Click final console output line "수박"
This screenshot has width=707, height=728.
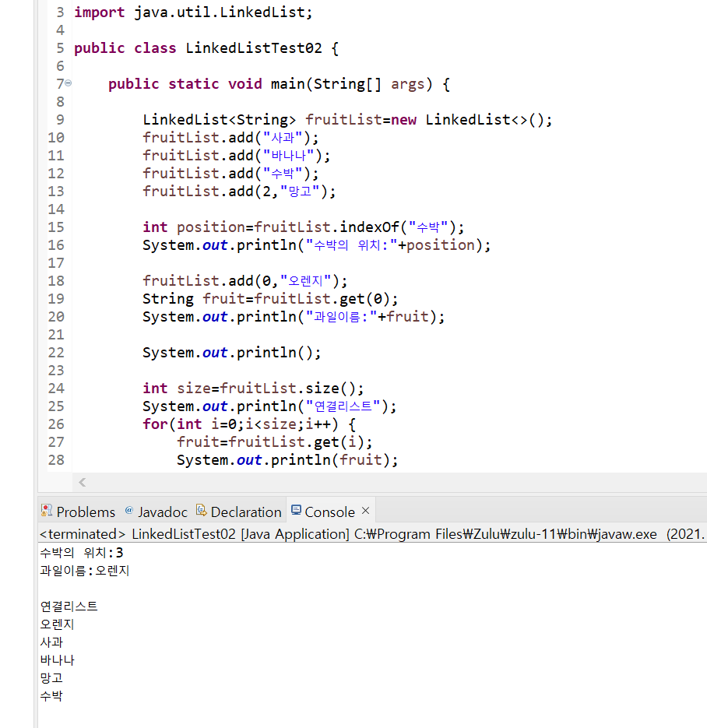[x=51, y=695]
